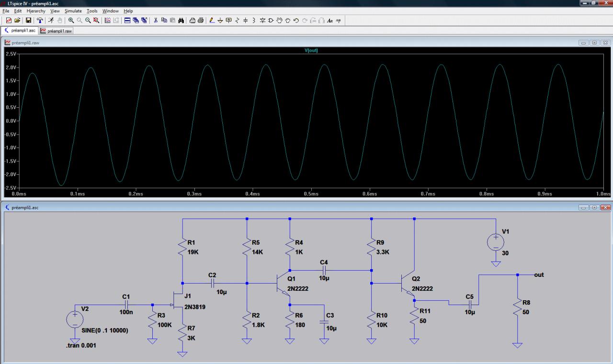Screen dimensions: 613x364
Task: Click the Save floppy disk icon
Action: pyautogui.click(x=28, y=20)
